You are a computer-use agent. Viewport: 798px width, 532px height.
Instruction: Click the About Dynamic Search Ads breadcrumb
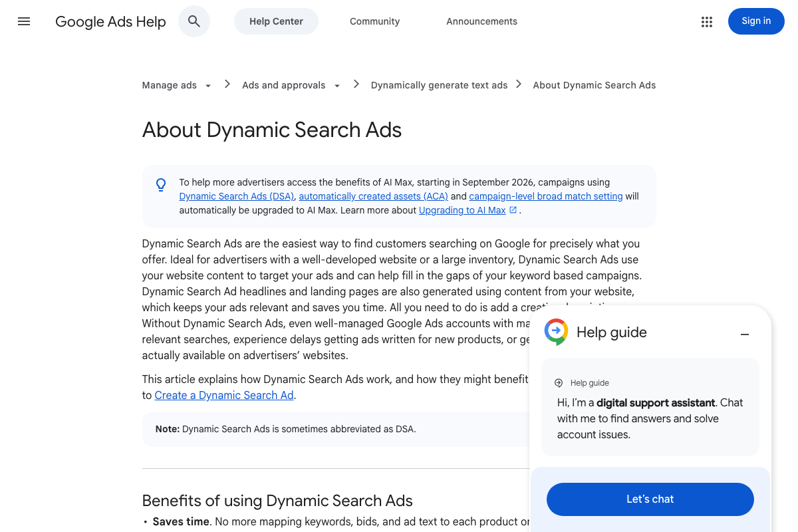(595, 85)
